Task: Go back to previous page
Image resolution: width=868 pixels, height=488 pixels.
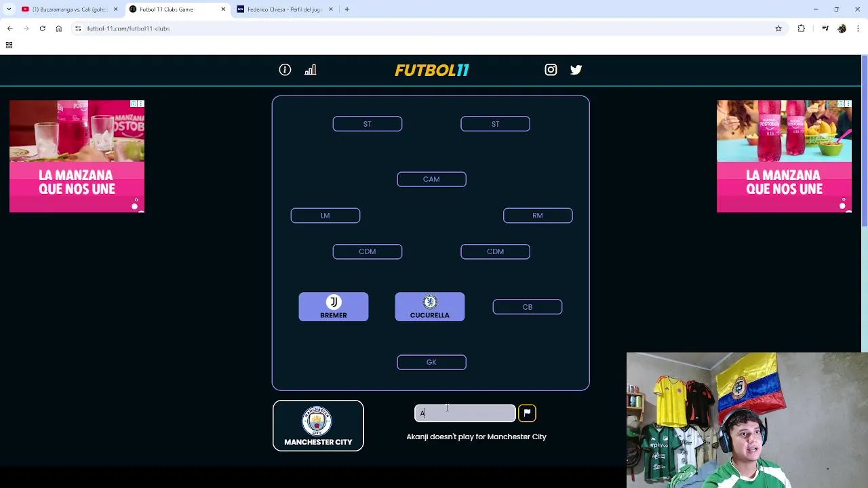Action: (x=9, y=28)
